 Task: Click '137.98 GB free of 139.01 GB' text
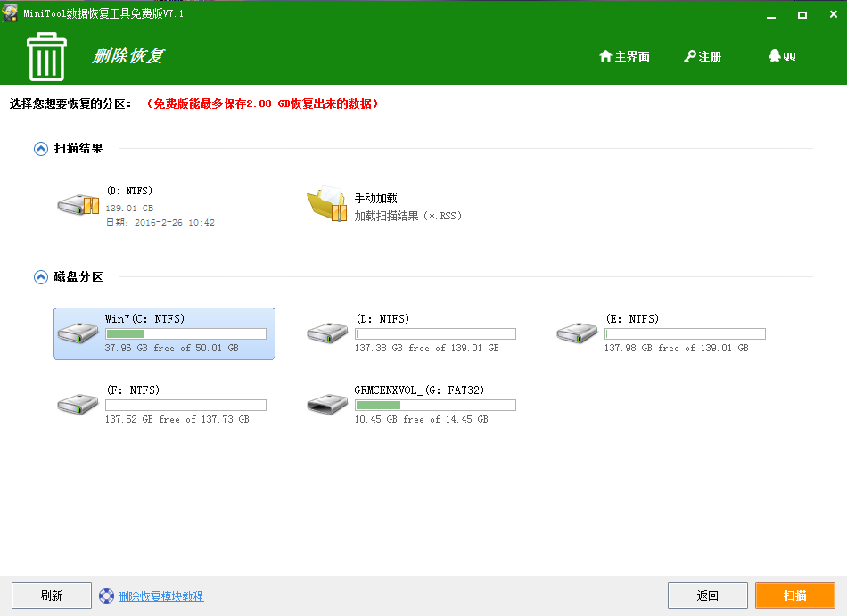click(x=677, y=349)
